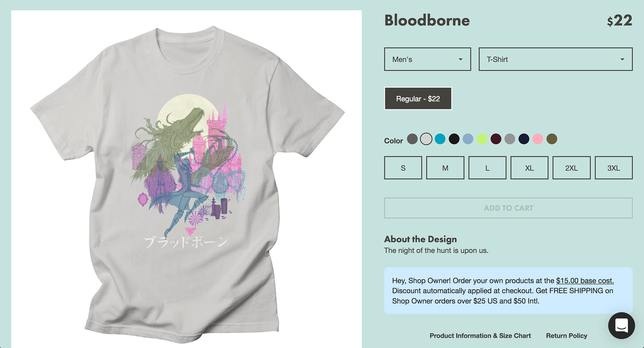Select size M
The width and height of the screenshot is (644, 348).
(445, 168)
